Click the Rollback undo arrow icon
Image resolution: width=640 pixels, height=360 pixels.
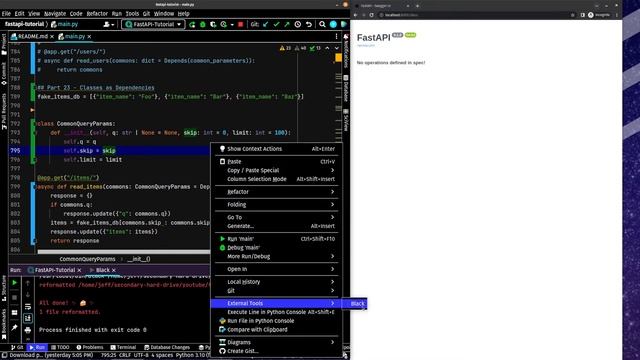point(309,24)
